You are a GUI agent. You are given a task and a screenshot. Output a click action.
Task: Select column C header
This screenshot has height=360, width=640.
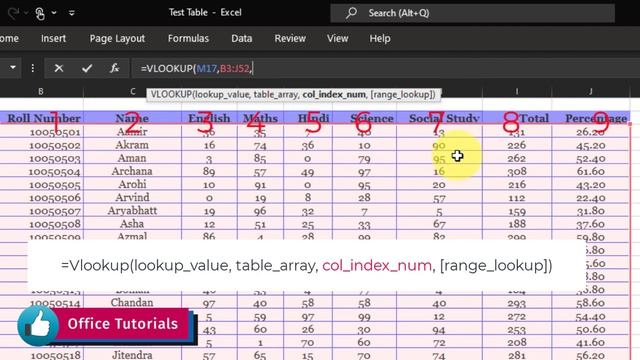point(132,91)
